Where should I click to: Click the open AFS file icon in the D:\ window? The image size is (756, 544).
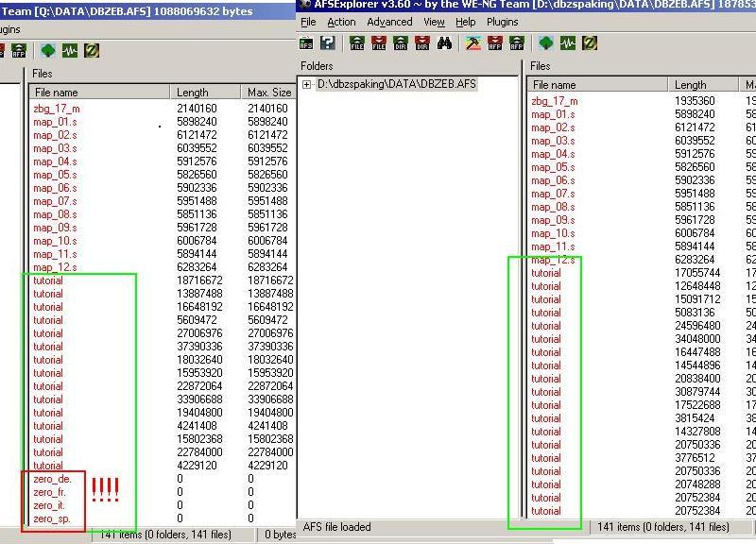tap(305, 43)
